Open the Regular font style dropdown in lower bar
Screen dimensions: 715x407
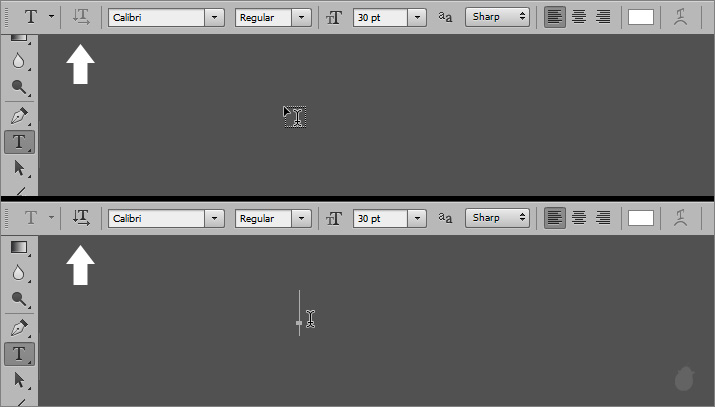pyautogui.click(x=301, y=219)
